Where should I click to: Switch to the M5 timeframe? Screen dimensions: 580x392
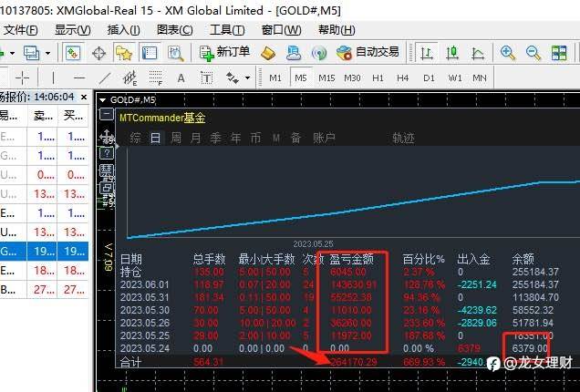tap(301, 78)
